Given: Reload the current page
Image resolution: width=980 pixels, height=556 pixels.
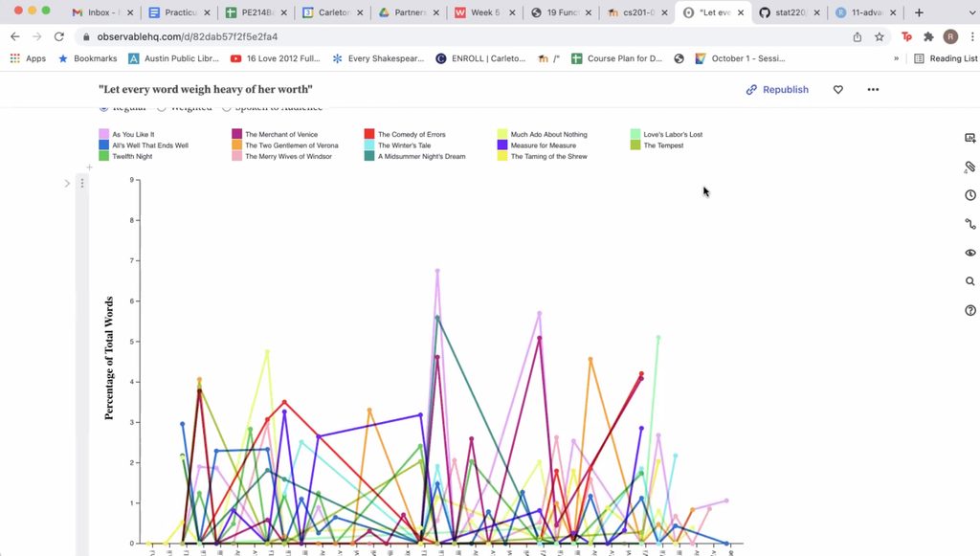Looking at the screenshot, I should [58, 37].
